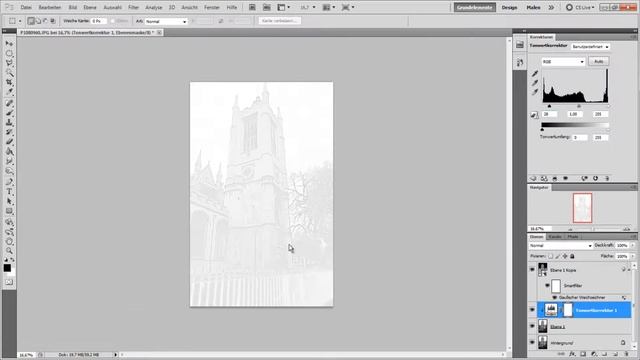
Task: Click the Kante verbessern button
Action: pyautogui.click(x=280, y=21)
